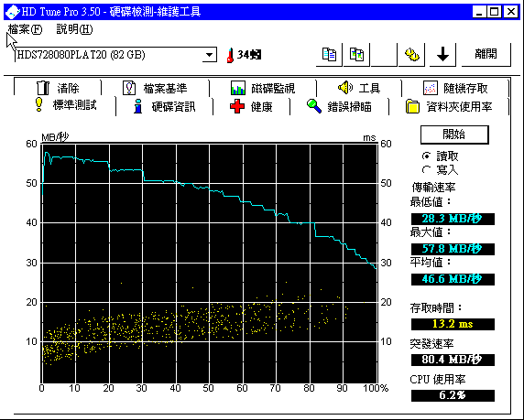Switch to the 資料夾使用率 tab
The image size is (524, 420).
tap(449, 106)
